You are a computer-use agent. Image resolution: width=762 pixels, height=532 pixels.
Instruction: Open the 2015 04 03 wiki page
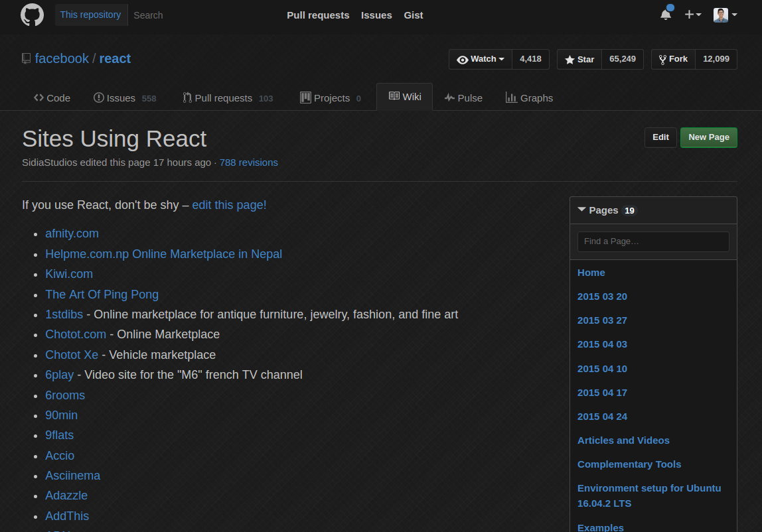(x=602, y=344)
